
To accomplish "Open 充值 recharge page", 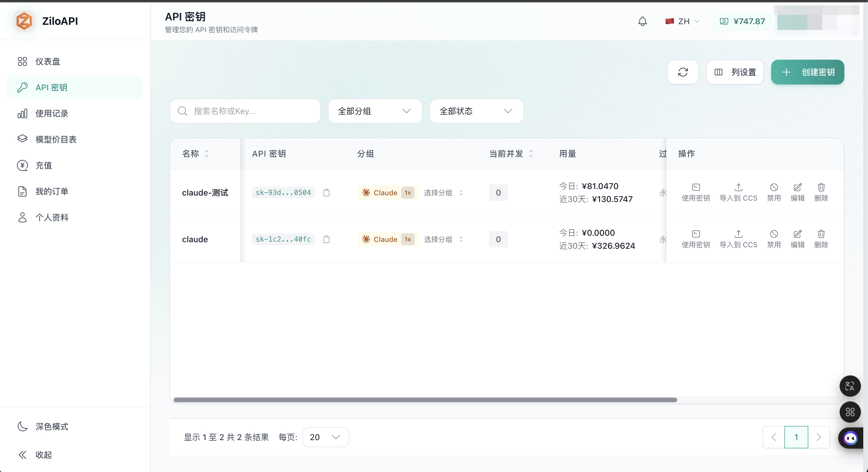I will click(75, 165).
